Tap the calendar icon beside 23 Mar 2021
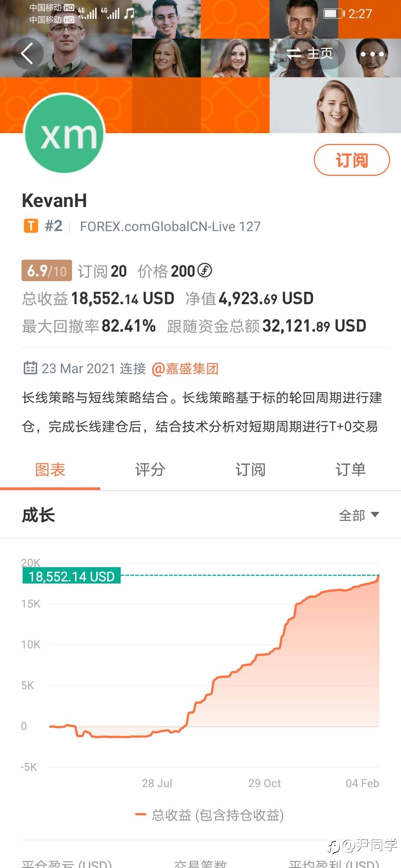Image resolution: width=401 pixels, height=868 pixels. click(x=30, y=368)
